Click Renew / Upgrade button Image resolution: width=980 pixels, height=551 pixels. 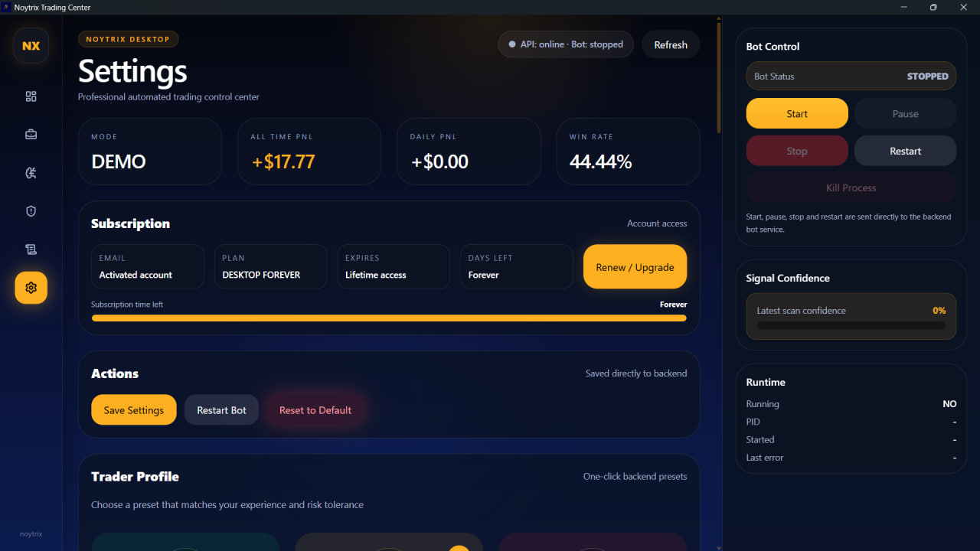coord(635,267)
